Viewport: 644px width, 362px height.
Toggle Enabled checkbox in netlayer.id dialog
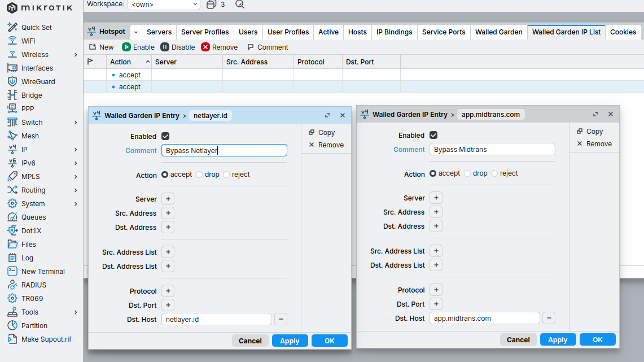coord(165,137)
